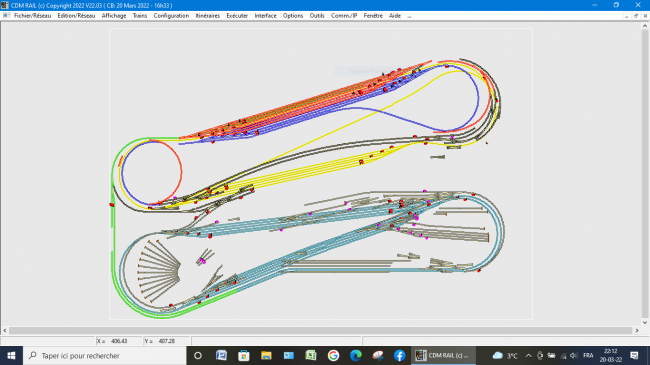Open the Options menu
Screen dimensions: 650x365
(x=293, y=16)
